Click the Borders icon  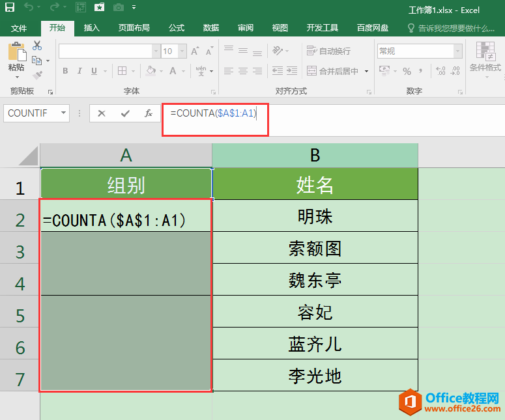[x=122, y=71]
